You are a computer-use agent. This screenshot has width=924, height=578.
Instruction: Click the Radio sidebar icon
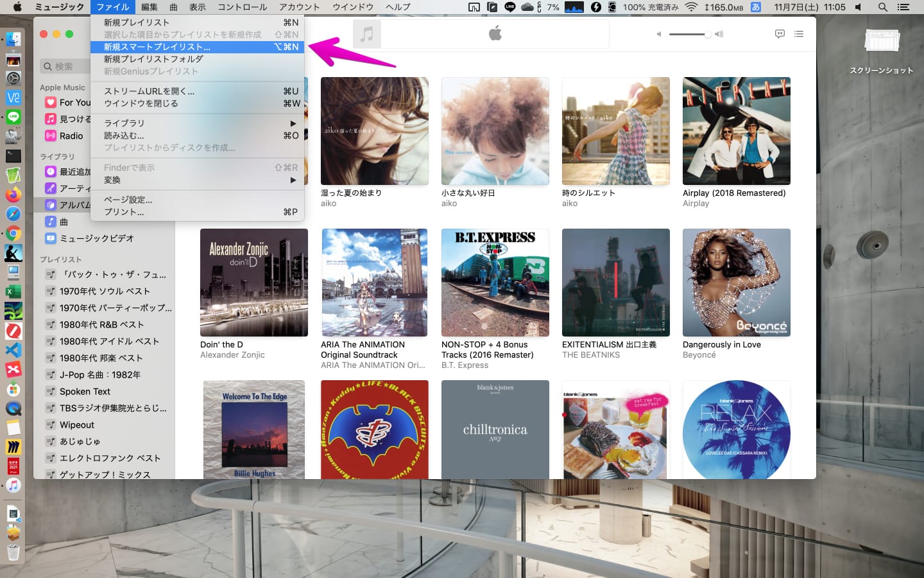pos(51,136)
